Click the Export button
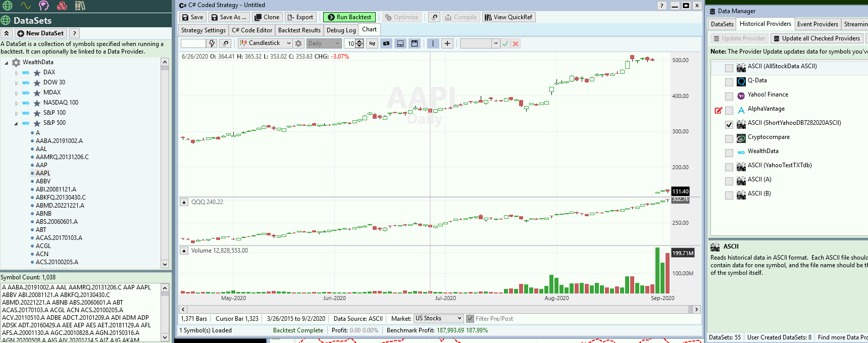The width and height of the screenshot is (868, 343). (300, 17)
